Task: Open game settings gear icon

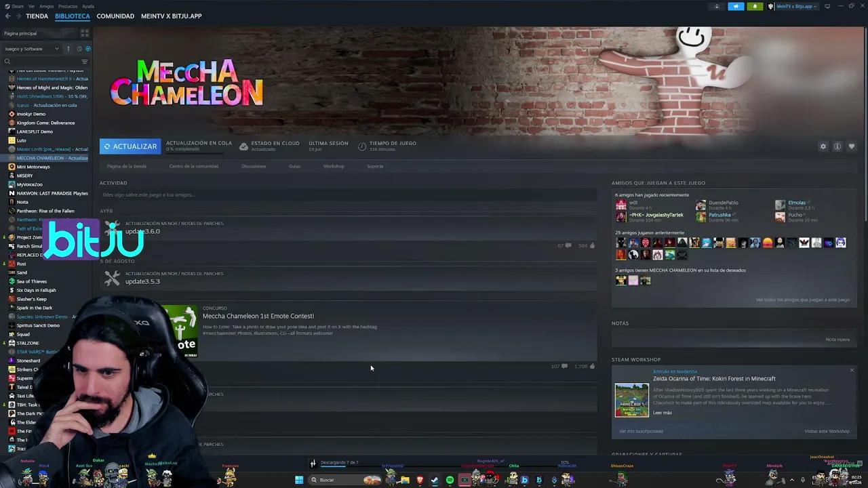Action: pos(823,146)
